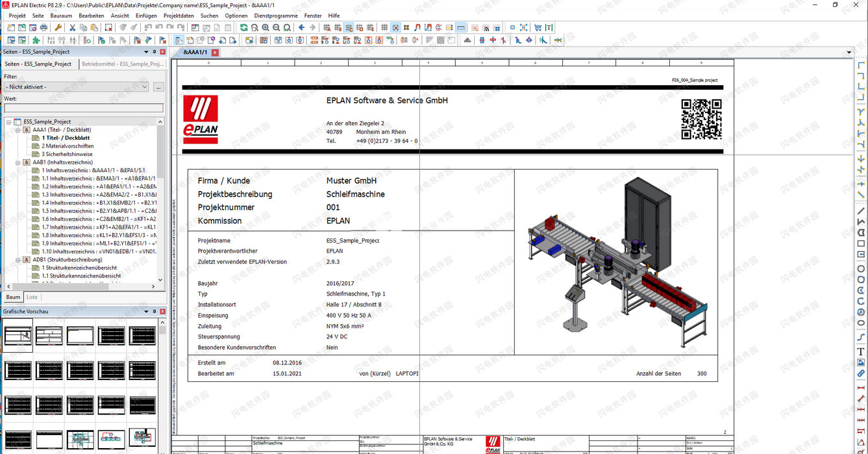Click the print icon in the toolbar
868x454 pixels.
pos(43,28)
